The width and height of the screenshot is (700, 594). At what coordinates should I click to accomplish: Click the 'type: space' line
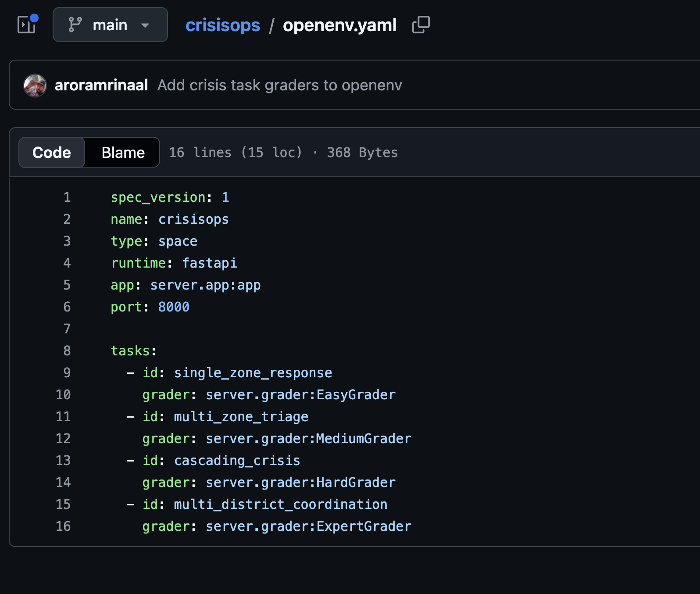tap(154, 241)
